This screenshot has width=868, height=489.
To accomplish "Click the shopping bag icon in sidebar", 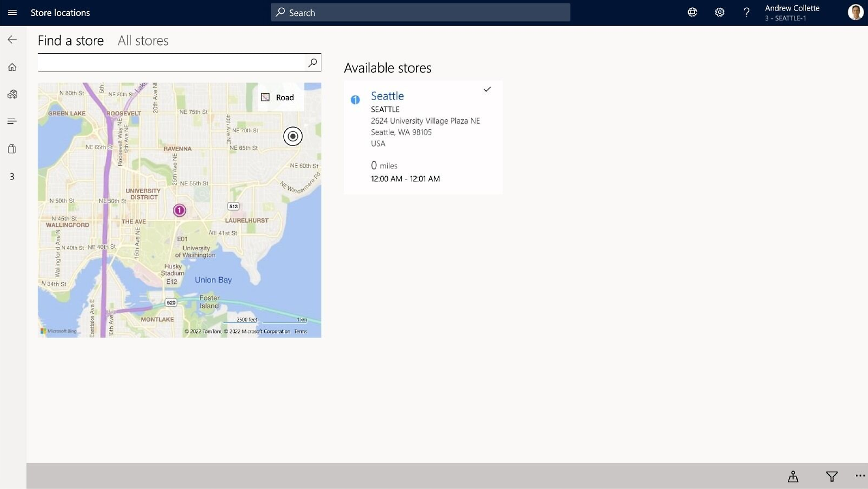I will (x=12, y=148).
